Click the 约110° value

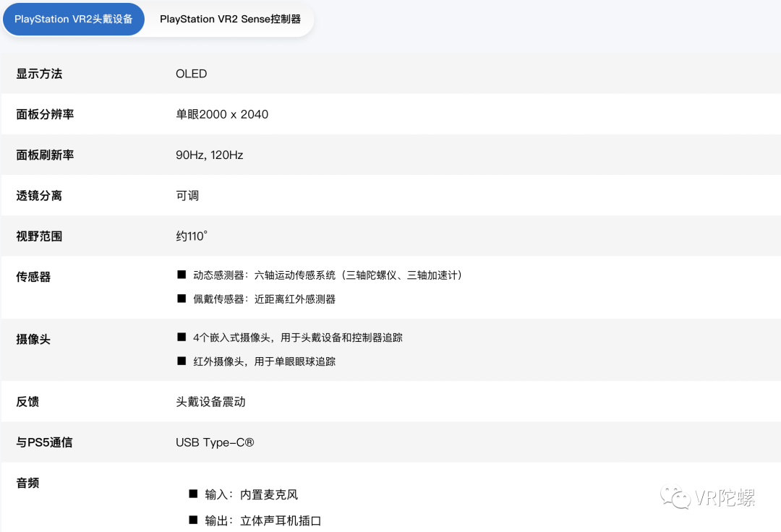[x=191, y=236]
